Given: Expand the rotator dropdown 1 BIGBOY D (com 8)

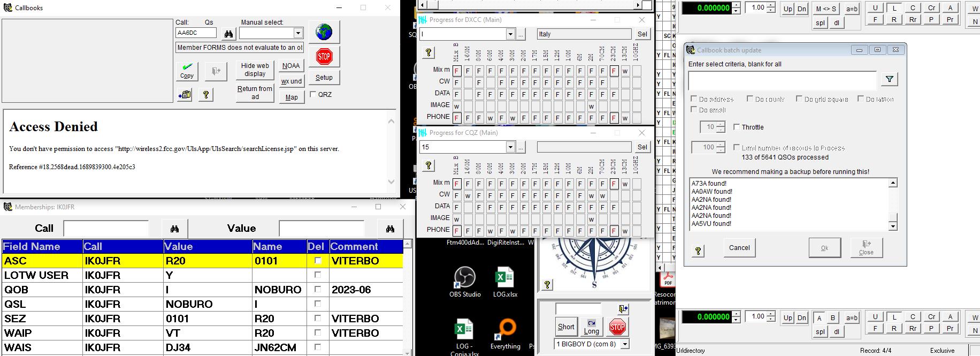Looking at the screenshot, I should pyautogui.click(x=624, y=344).
